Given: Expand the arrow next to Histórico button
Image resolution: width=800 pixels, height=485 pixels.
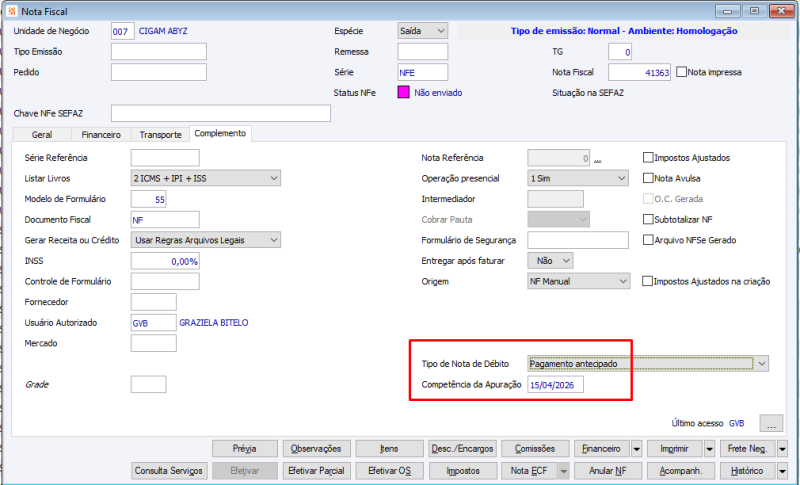Looking at the screenshot, I should [782, 471].
